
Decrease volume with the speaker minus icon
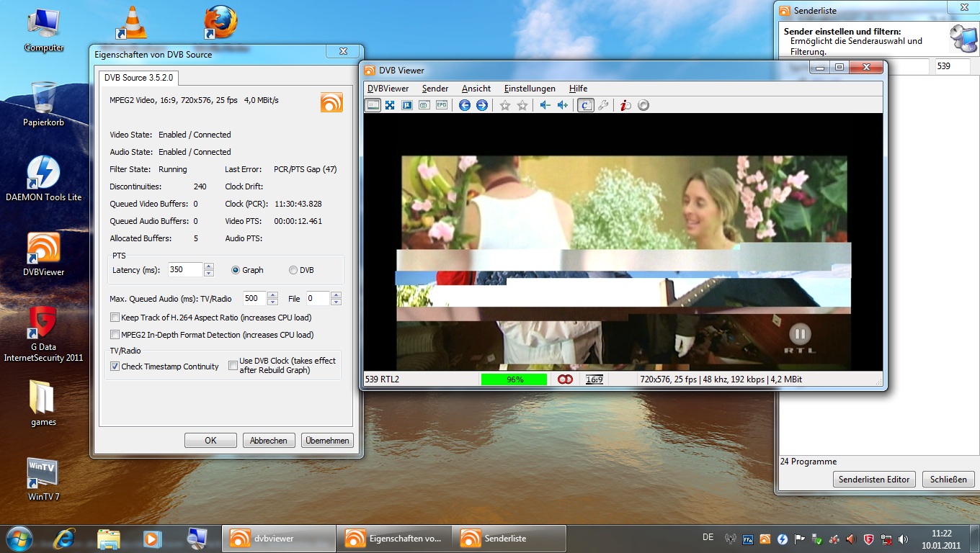click(x=545, y=105)
